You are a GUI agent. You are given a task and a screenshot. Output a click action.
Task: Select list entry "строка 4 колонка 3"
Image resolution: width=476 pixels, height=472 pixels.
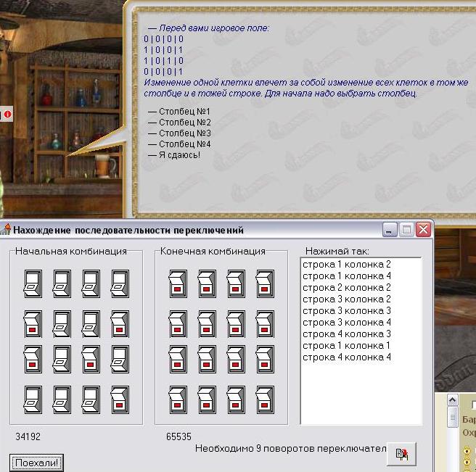[347, 334]
